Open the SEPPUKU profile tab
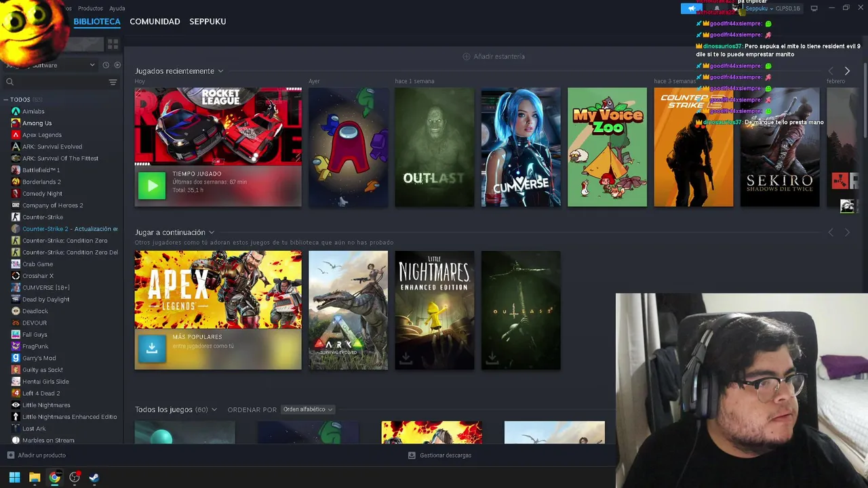 pos(208,22)
